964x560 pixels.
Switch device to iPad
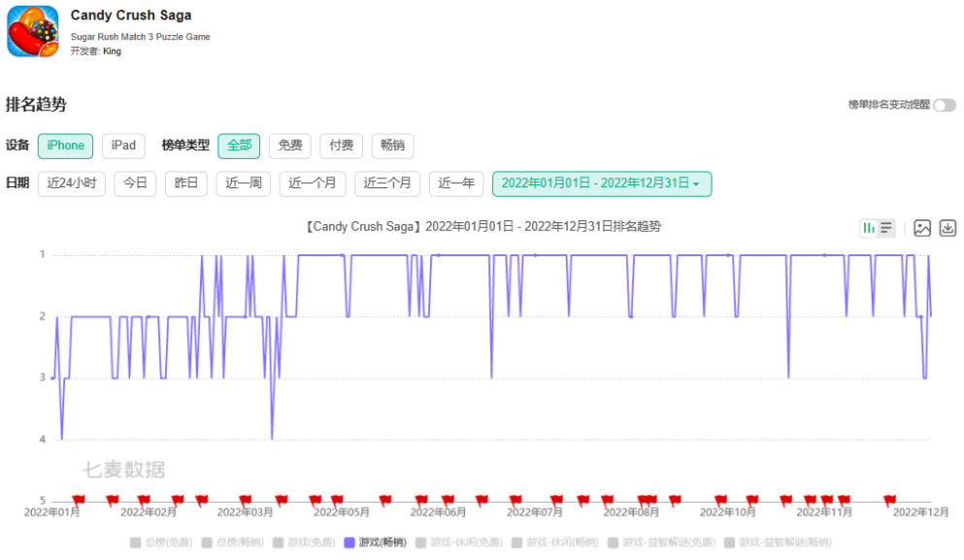[123, 146]
